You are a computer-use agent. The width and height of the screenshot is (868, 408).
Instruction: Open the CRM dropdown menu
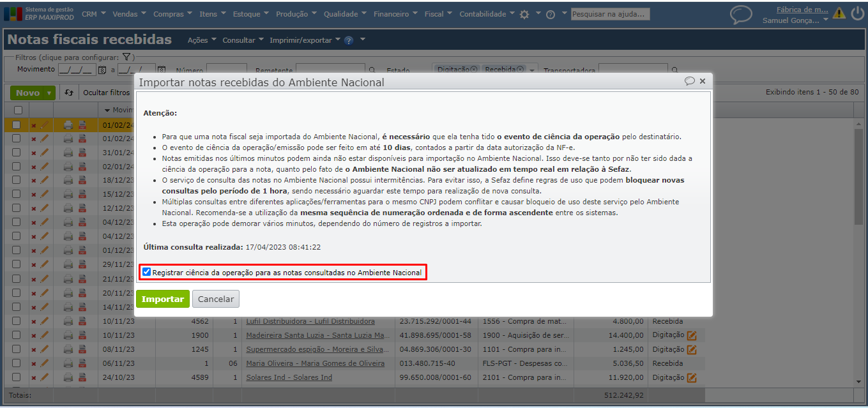[x=93, y=14]
